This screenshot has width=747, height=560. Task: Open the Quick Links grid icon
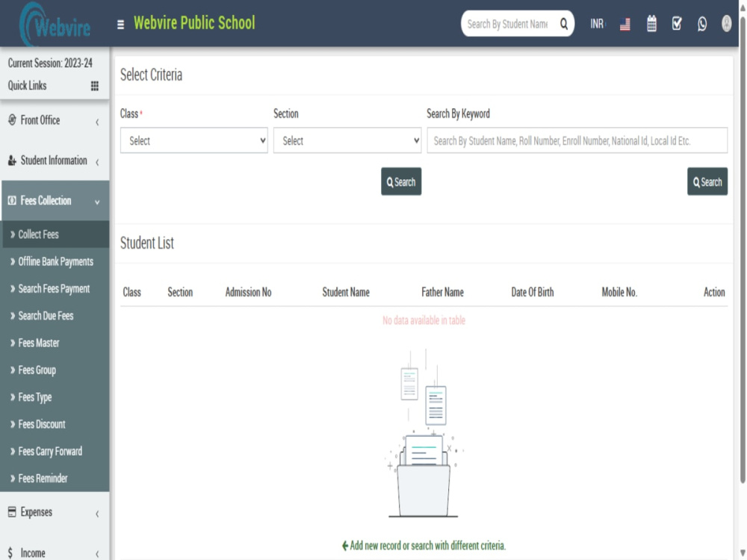pyautogui.click(x=95, y=86)
